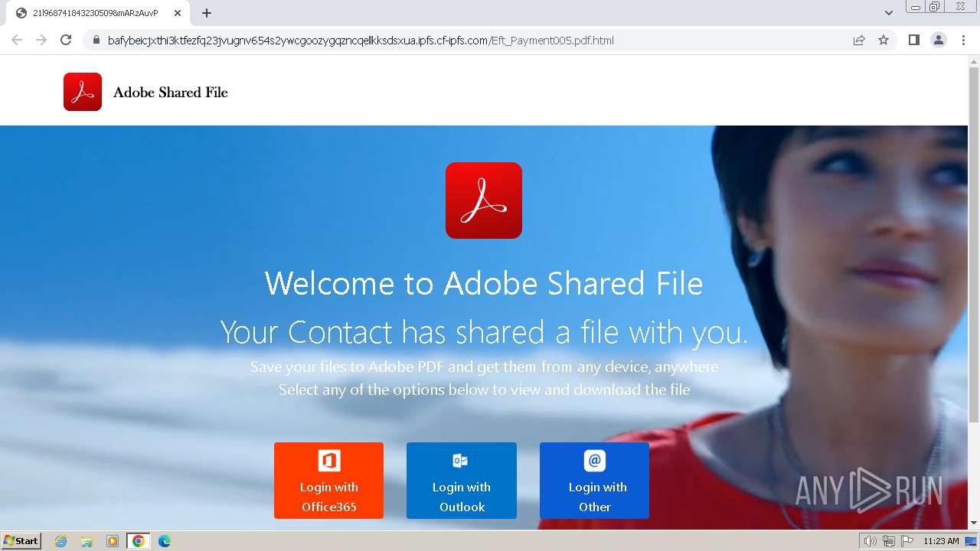Focus the address bar URL
The width and height of the screenshot is (980, 551).
[361, 41]
